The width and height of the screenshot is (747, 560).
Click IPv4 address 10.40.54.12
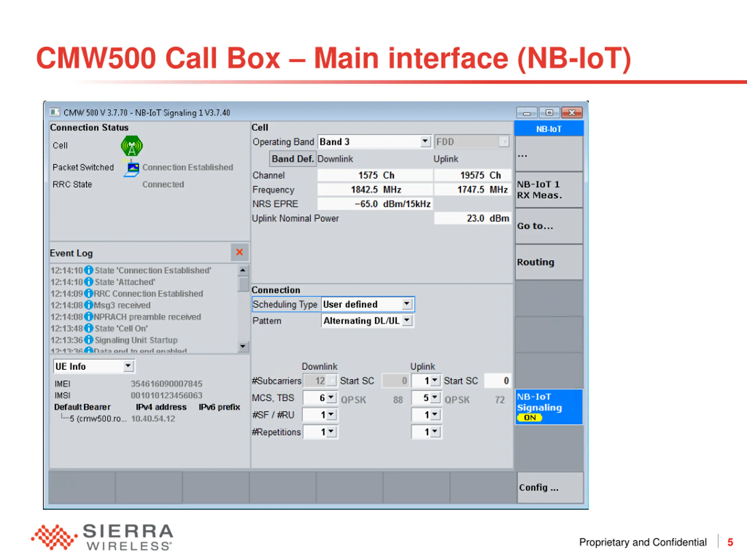pyautogui.click(x=153, y=419)
